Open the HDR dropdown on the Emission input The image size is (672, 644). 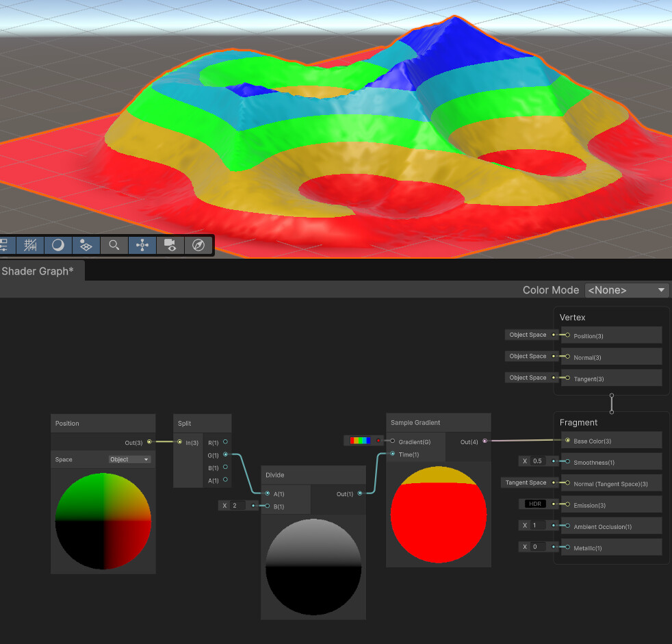(536, 504)
